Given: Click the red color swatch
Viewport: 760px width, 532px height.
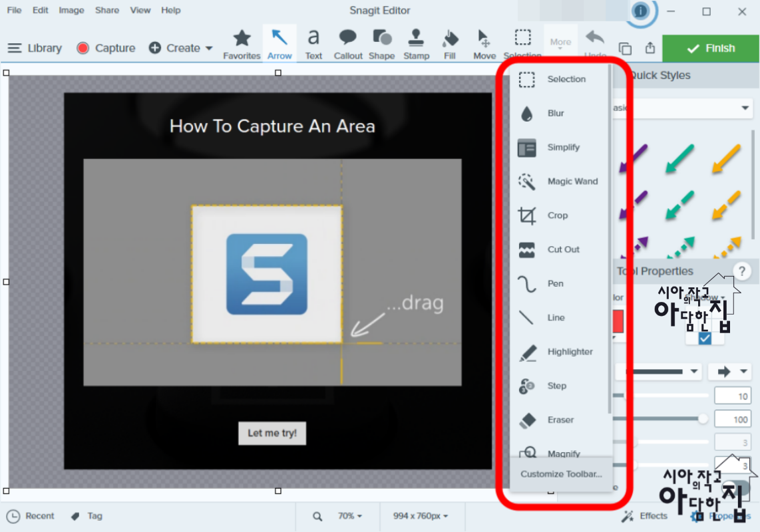Looking at the screenshot, I should click(x=618, y=321).
